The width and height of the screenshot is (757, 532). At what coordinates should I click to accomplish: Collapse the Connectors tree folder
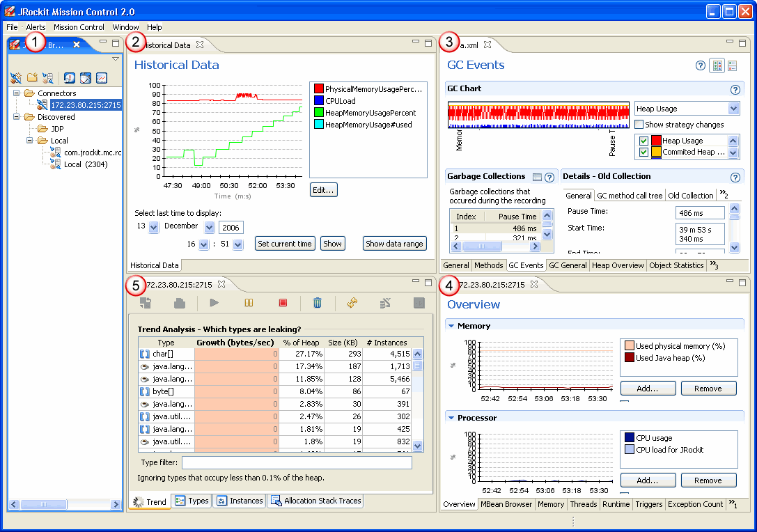(x=17, y=93)
